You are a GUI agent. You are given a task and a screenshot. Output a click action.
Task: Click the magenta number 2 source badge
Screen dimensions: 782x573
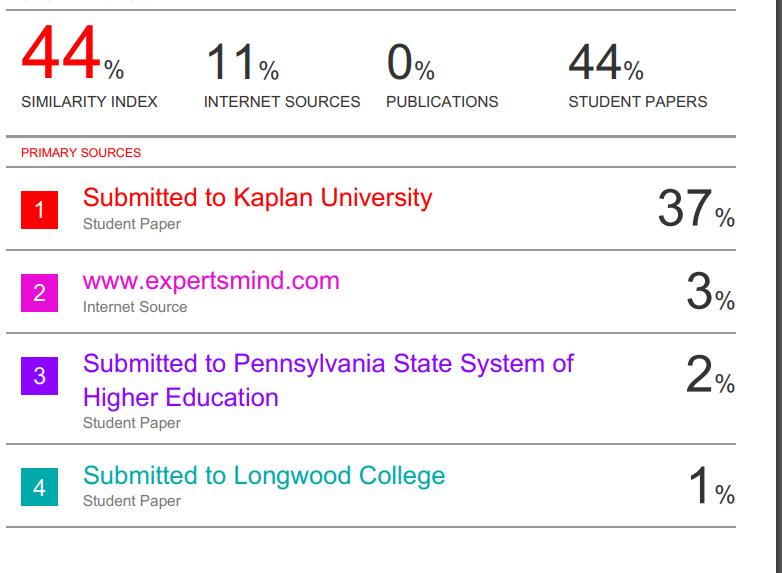tap(39, 293)
